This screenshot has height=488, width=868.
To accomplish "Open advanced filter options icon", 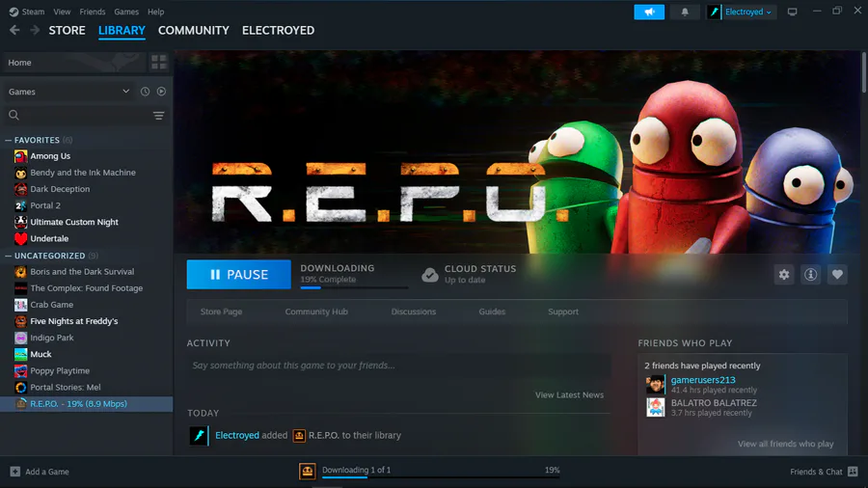I will click(x=159, y=115).
